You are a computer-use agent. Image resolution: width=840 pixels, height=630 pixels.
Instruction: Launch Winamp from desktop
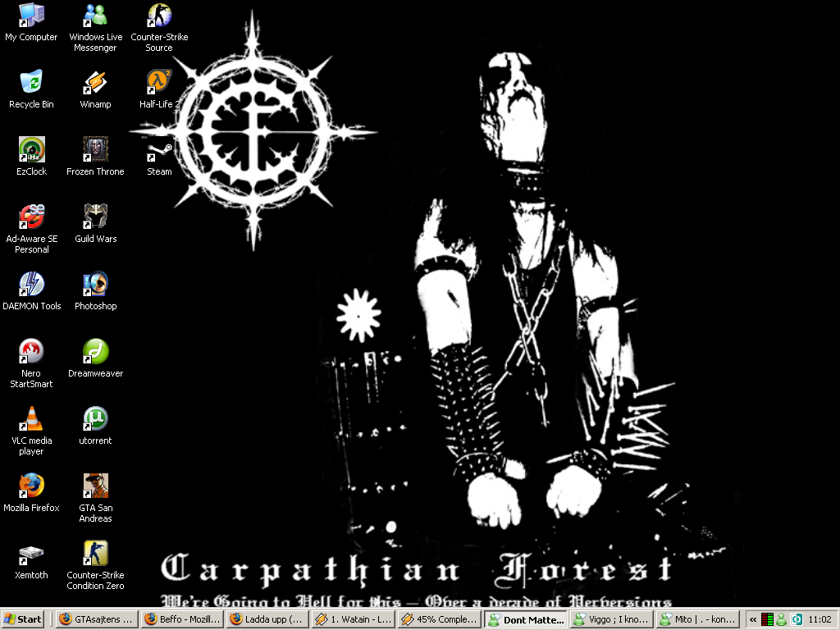pyautogui.click(x=95, y=89)
